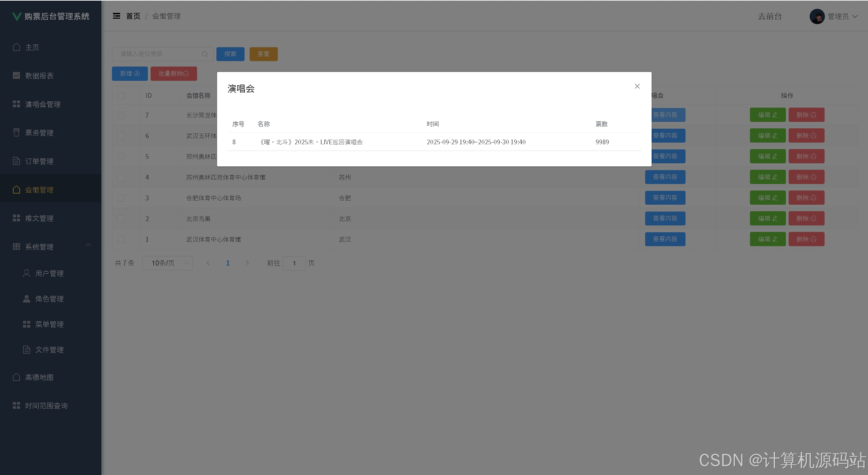Viewport: 868px width, 475px height.
Task: Click 查看内容 for 合肥 row
Action: (665, 198)
